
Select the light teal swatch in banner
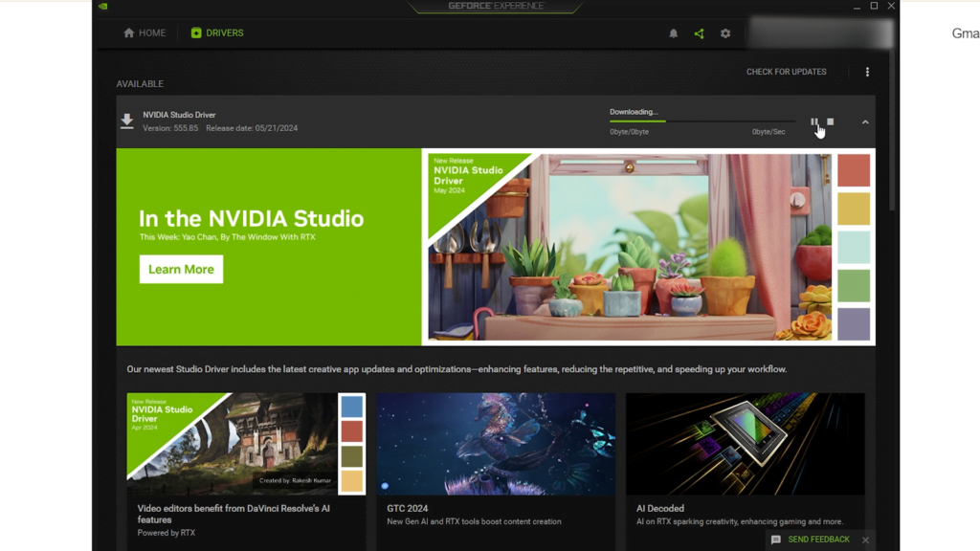[x=854, y=248]
